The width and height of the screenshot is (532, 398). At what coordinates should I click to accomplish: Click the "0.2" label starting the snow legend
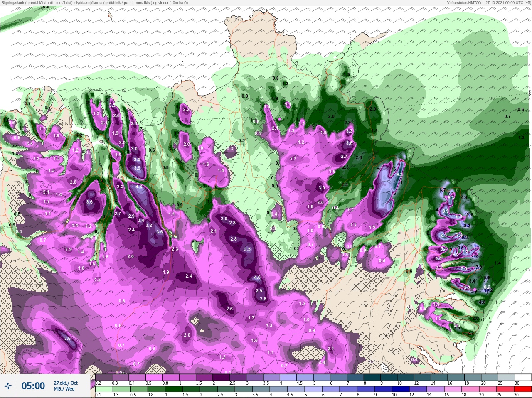(98, 383)
